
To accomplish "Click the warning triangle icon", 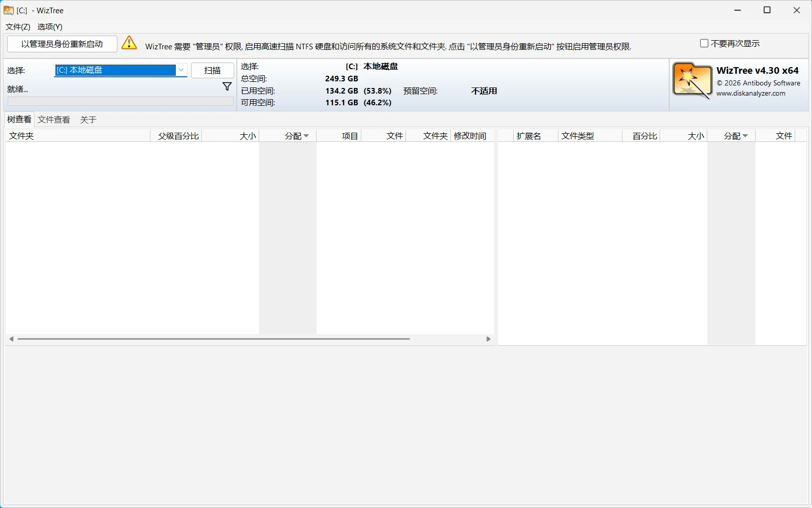I will (x=129, y=43).
